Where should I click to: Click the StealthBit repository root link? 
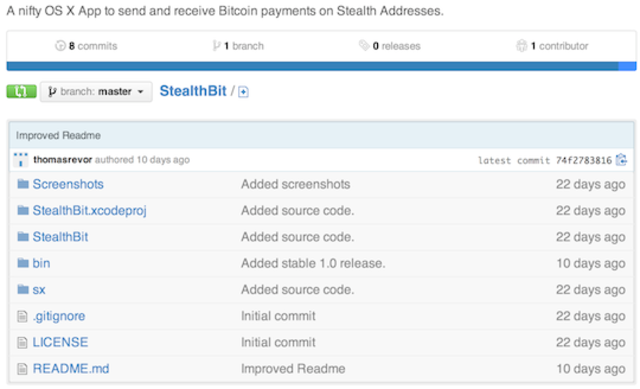click(193, 91)
